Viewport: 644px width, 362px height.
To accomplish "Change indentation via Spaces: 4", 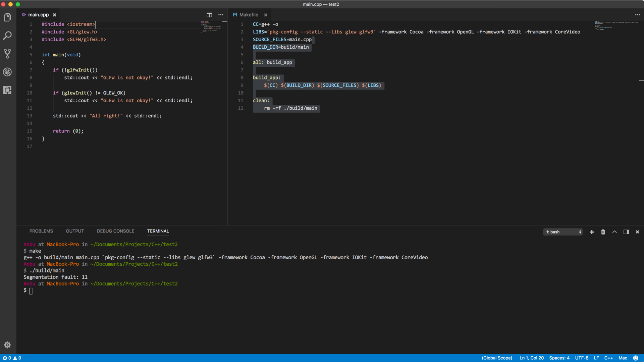I will click(x=559, y=358).
